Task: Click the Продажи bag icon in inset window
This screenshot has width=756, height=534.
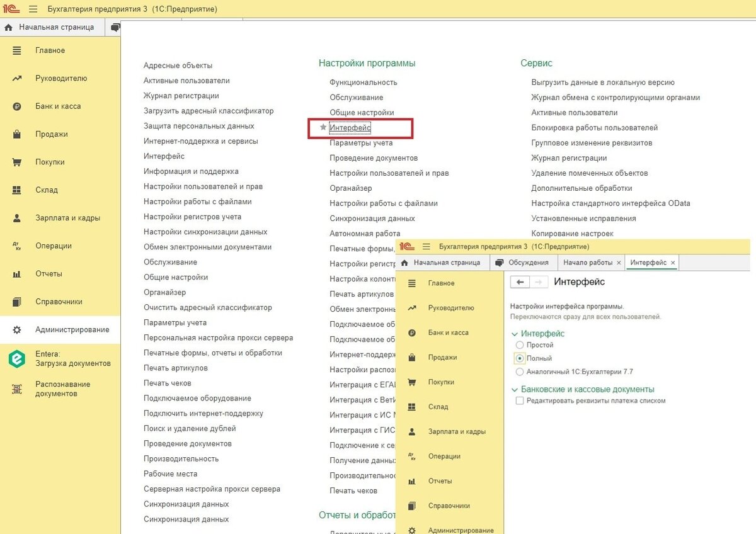Action: (412, 358)
